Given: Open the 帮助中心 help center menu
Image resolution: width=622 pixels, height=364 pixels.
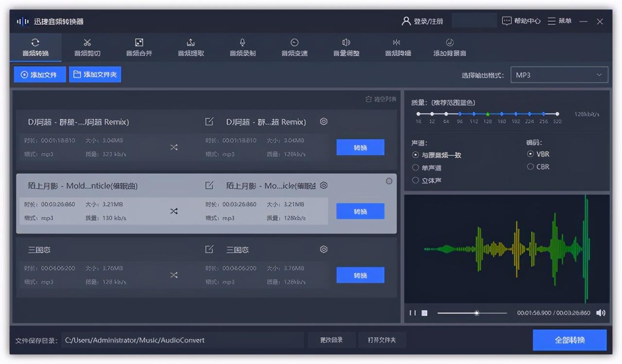Looking at the screenshot, I should pyautogui.click(x=521, y=21).
